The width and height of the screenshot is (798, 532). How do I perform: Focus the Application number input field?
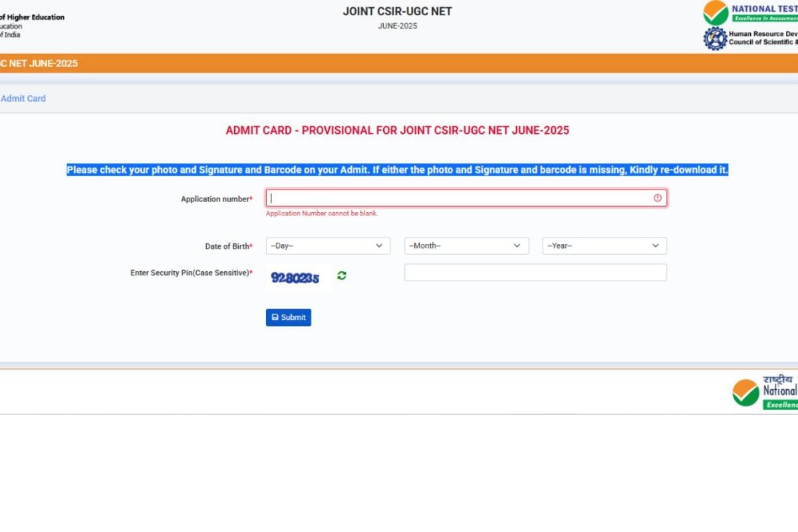click(x=466, y=198)
